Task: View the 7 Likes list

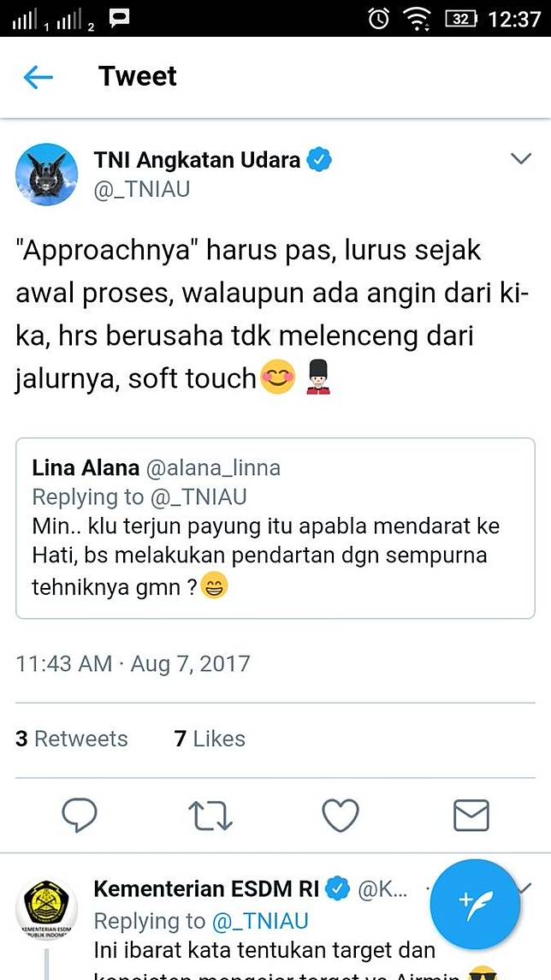Action: [210, 738]
